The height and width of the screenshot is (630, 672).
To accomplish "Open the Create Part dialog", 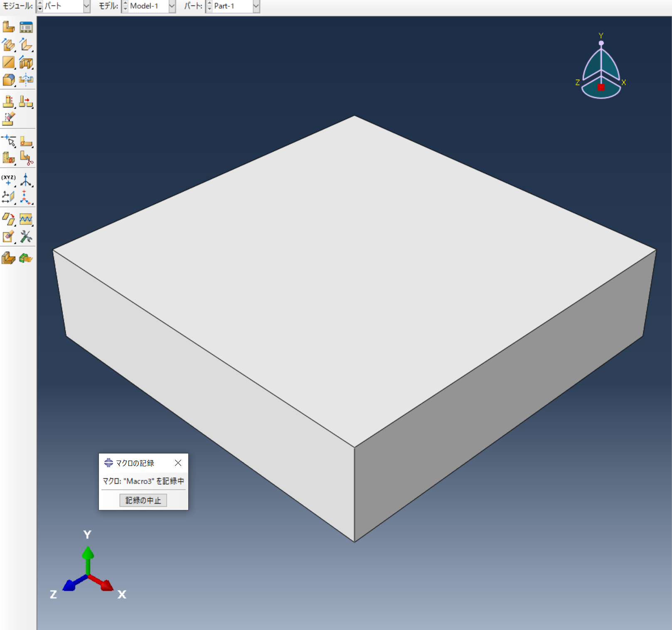I will 8,27.
